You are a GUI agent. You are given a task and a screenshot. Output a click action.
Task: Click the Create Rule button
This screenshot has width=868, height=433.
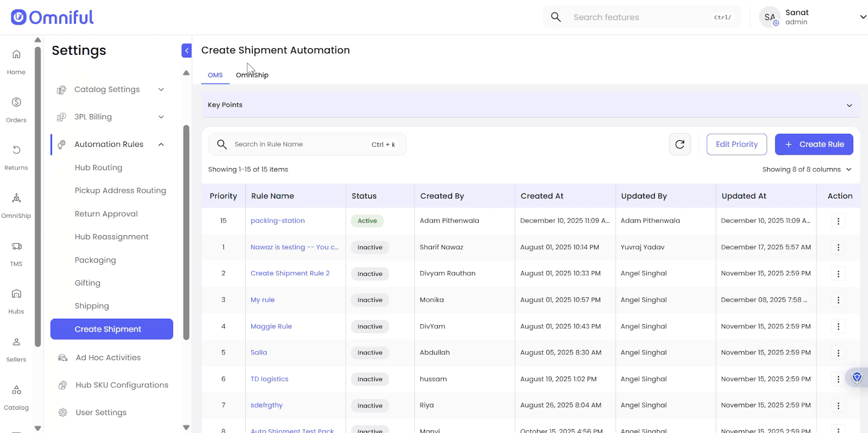click(814, 144)
